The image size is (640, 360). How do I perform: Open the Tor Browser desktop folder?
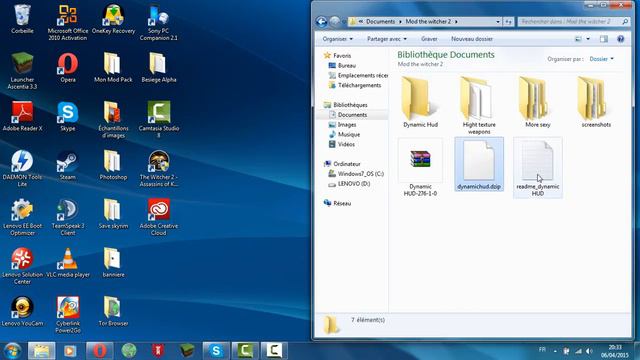pyautogui.click(x=113, y=311)
